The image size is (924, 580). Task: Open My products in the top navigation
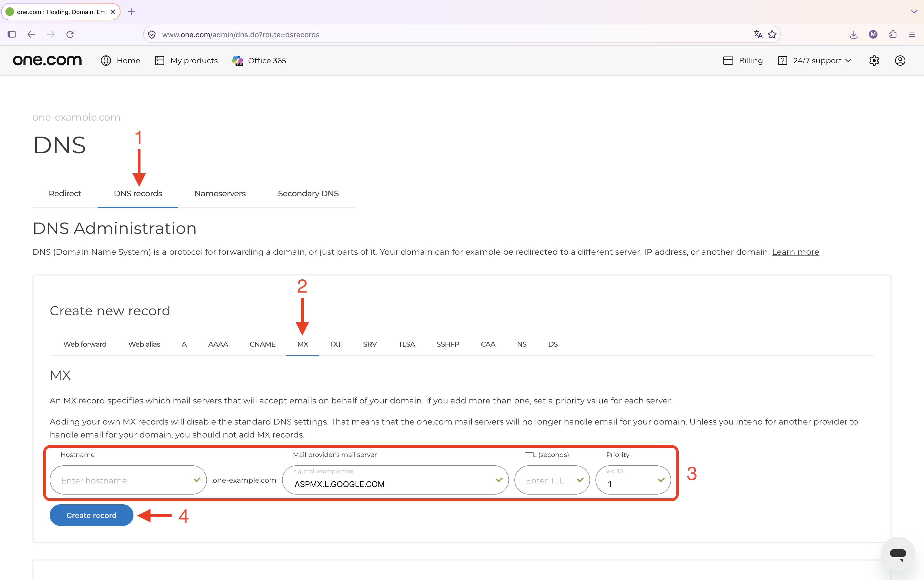pyautogui.click(x=186, y=61)
